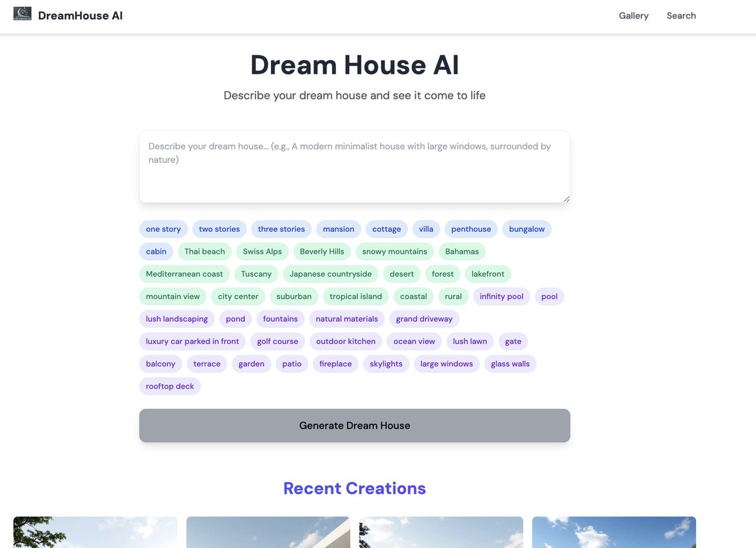Select the 'glass walls' tag
The width and height of the screenshot is (756, 548).
pos(510,364)
